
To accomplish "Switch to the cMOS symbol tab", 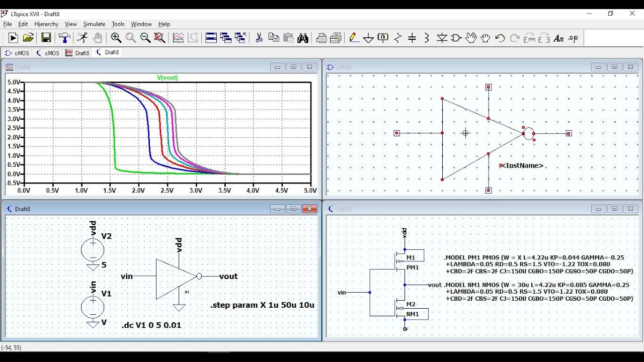I will (17, 53).
